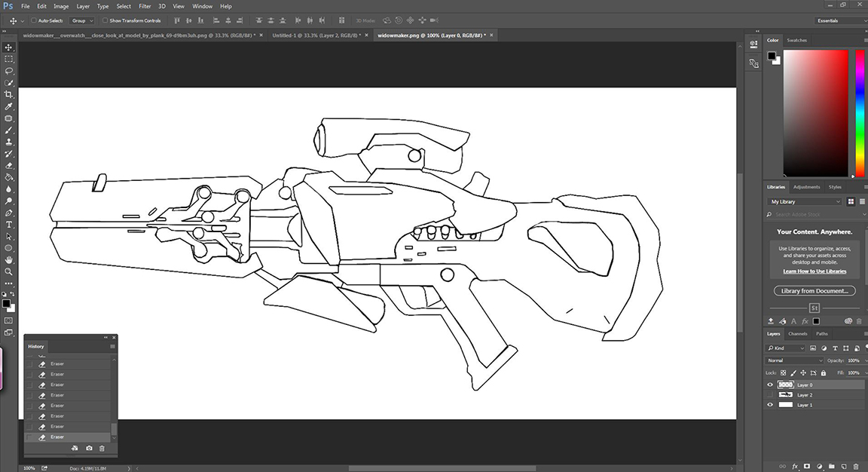Open the Essentials workspace dropdown
868x472 pixels.
[840, 20]
